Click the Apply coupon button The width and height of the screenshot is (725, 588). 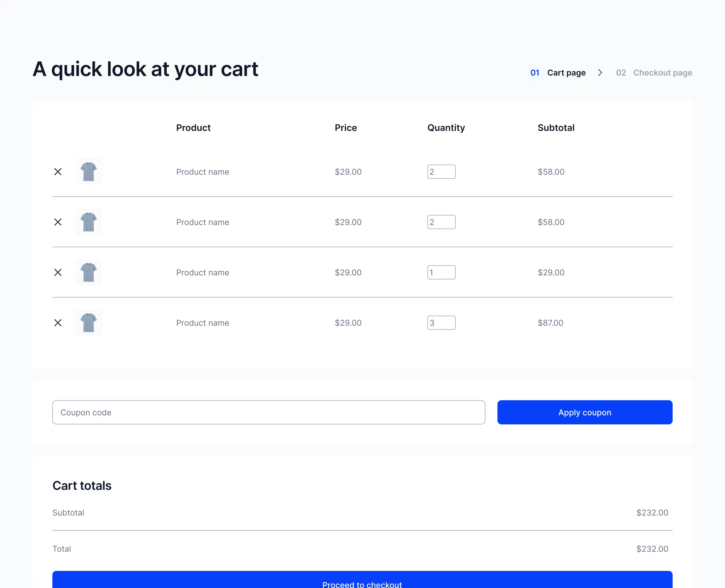click(x=585, y=413)
